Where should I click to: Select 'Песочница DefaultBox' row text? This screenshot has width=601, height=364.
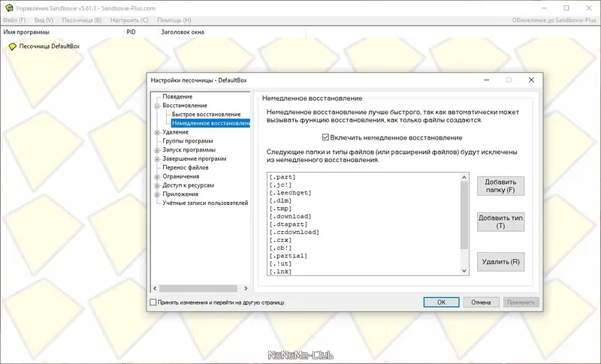pos(50,47)
